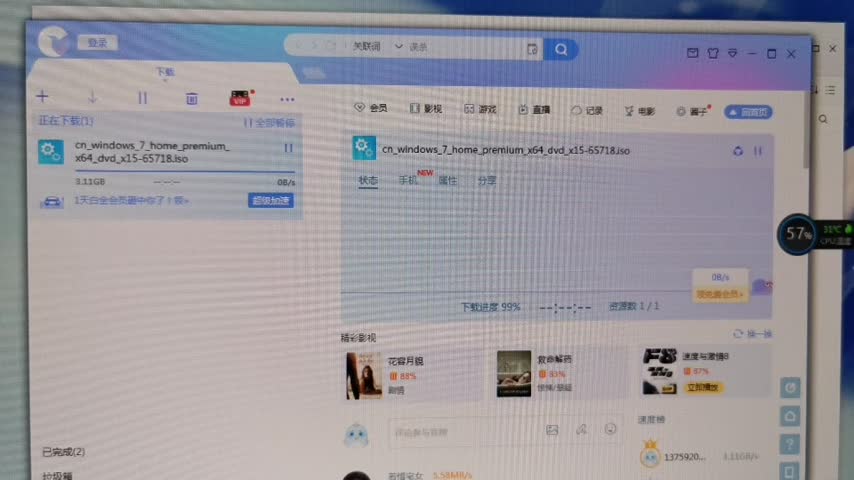854x480 pixels.
Task: Select the 下载 tab
Action: click(x=165, y=72)
